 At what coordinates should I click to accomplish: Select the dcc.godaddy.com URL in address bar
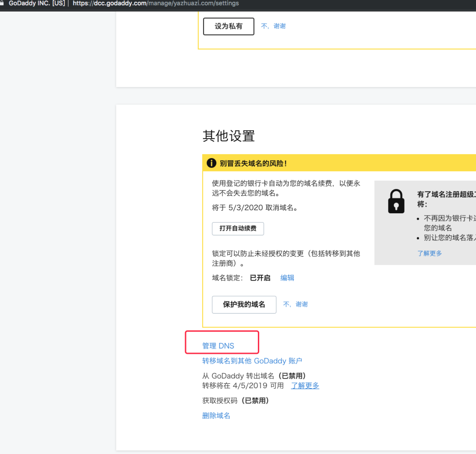point(156,3)
